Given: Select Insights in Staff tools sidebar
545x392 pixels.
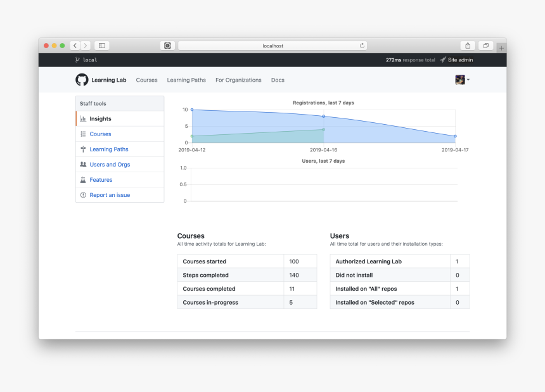Looking at the screenshot, I should 120,119.
